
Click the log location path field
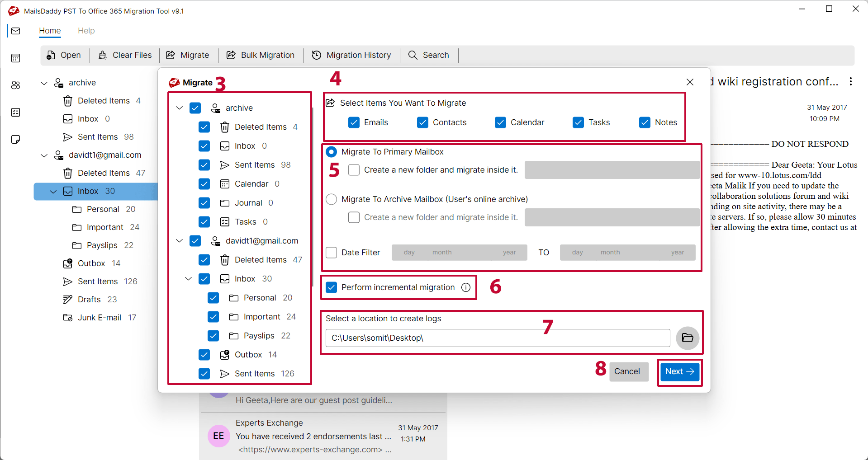(x=498, y=338)
